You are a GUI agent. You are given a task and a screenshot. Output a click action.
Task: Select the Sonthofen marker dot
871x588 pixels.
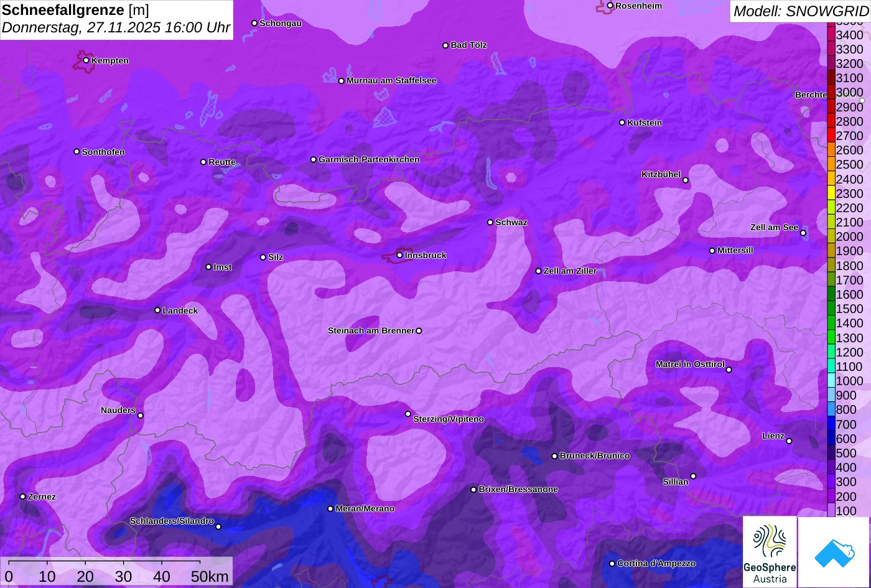tap(77, 152)
